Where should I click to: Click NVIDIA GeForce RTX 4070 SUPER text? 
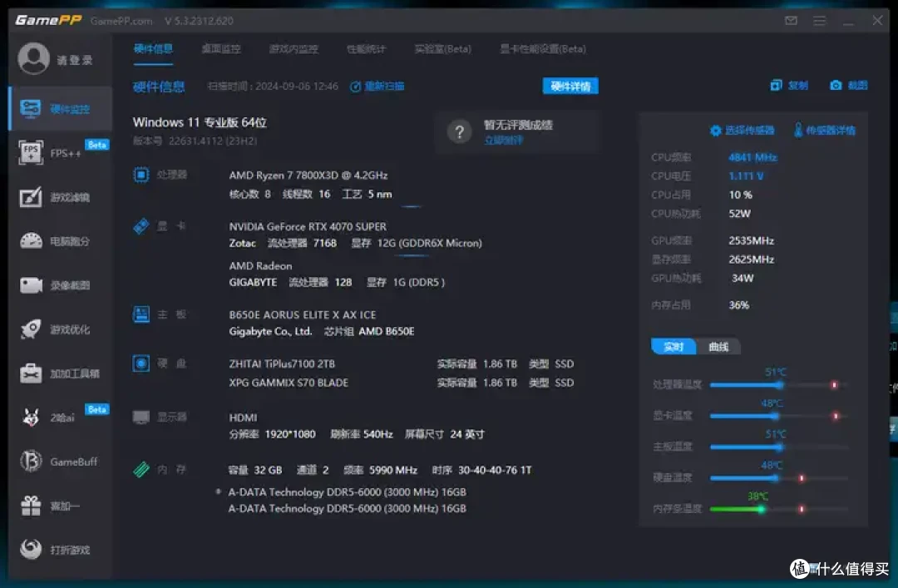tap(308, 226)
